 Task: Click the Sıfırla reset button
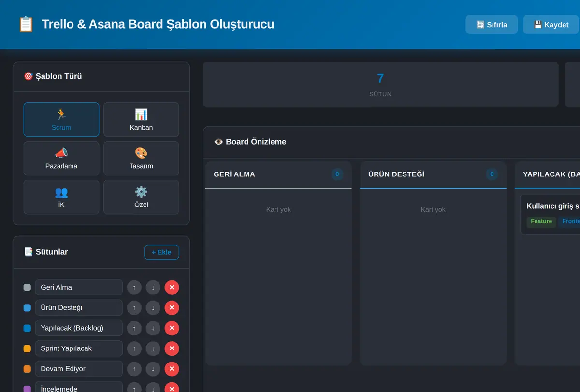(x=492, y=25)
